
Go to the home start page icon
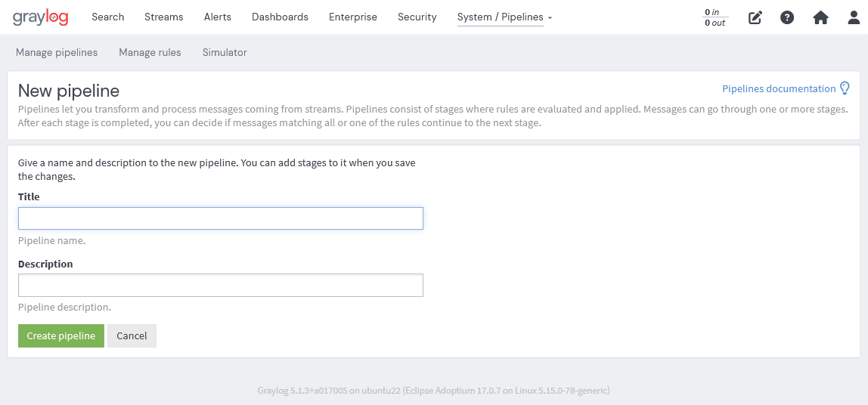(x=820, y=17)
